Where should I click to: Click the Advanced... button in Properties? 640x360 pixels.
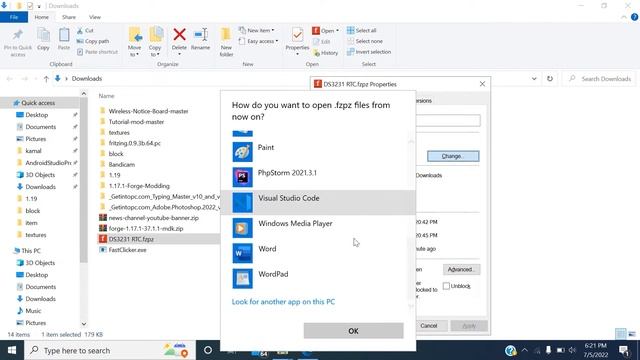(x=461, y=269)
